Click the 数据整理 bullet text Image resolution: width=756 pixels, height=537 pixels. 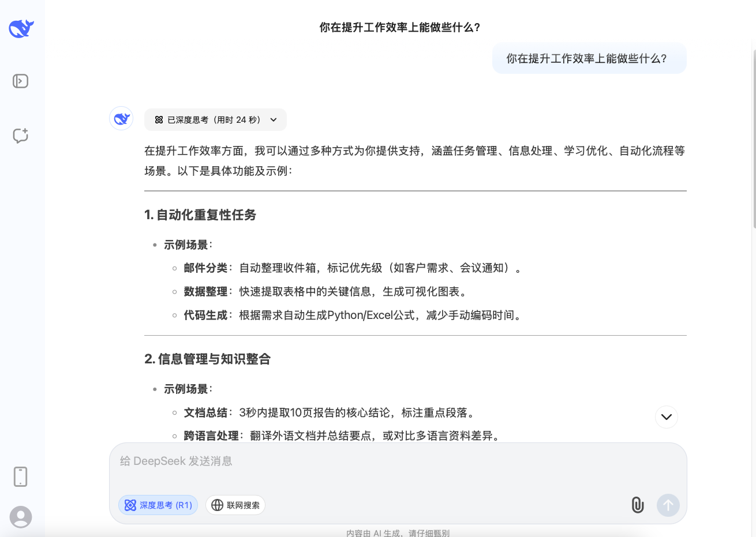point(325,292)
